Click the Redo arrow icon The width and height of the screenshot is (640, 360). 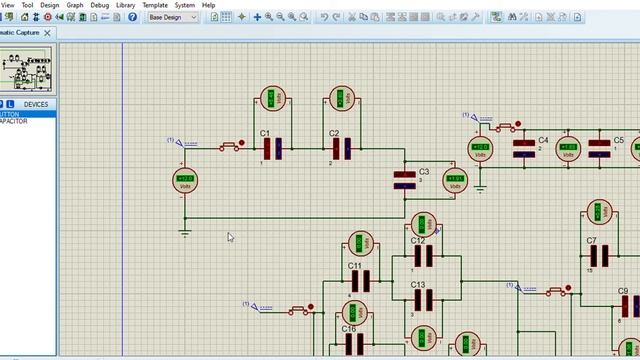click(x=336, y=17)
